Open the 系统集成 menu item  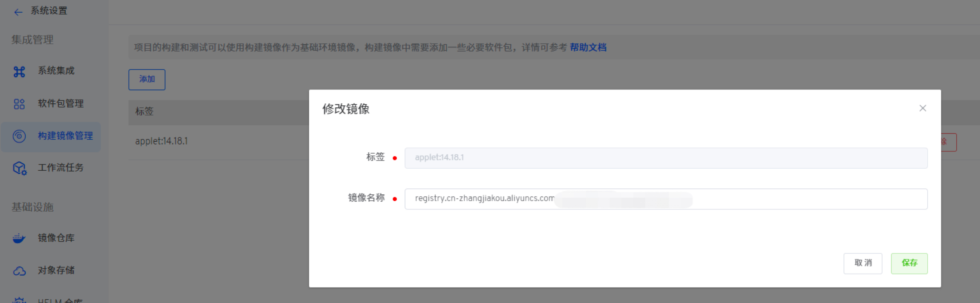(56, 71)
